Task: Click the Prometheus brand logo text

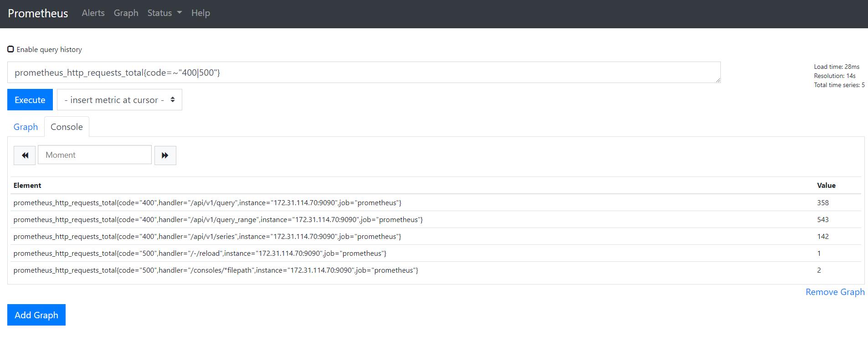Action: click(38, 13)
